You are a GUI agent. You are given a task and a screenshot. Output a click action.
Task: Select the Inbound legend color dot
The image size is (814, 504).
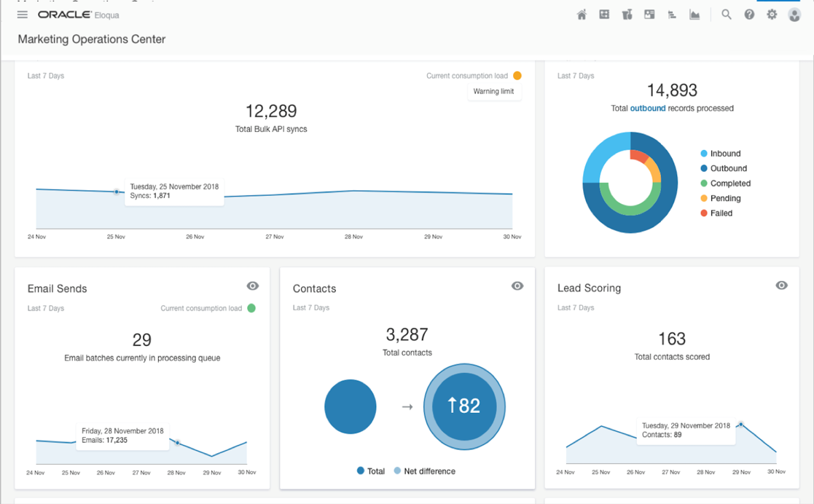704,153
